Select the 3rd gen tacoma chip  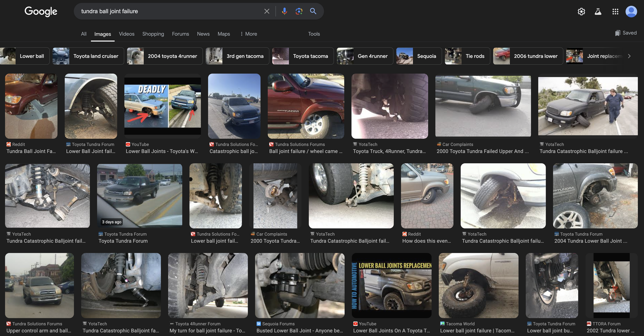pos(237,56)
